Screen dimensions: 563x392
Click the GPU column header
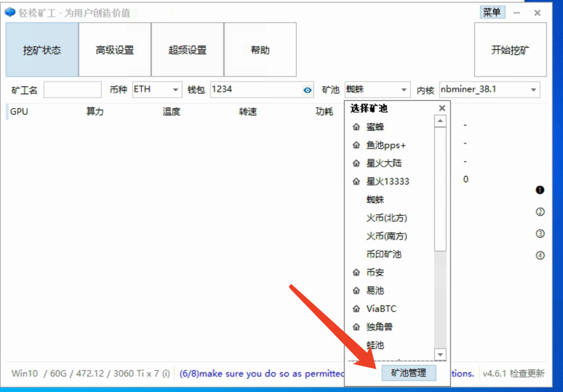point(19,112)
